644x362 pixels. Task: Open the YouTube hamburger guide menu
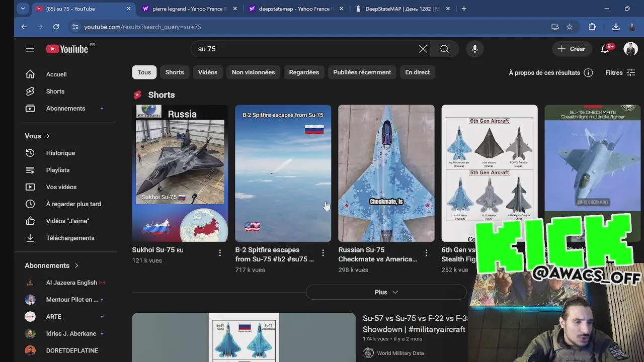30,49
